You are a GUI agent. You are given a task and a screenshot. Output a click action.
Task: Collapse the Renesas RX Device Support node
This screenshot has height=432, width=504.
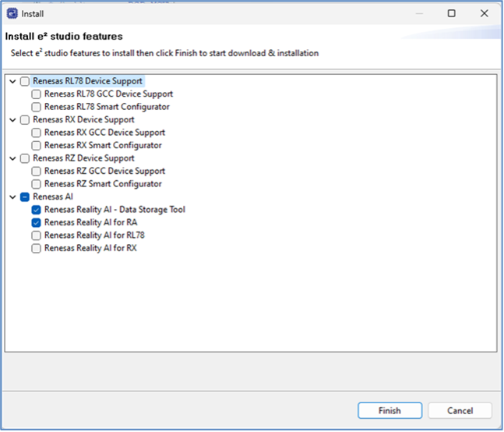coord(13,120)
